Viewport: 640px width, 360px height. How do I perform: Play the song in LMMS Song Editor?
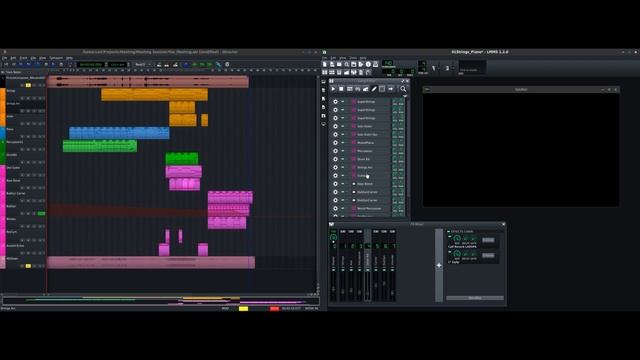tap(333, 89)
